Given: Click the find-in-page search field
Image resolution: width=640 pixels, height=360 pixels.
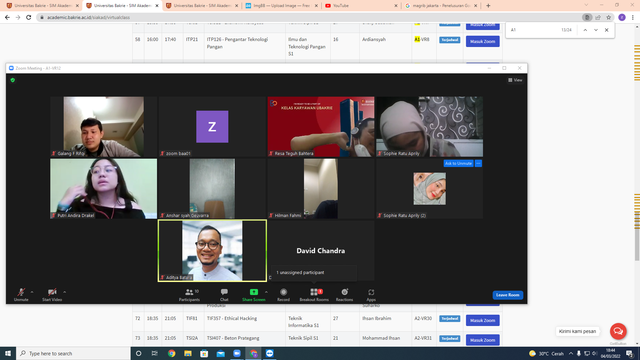Looking at the screenshot, I should click(x=533, y=30).
